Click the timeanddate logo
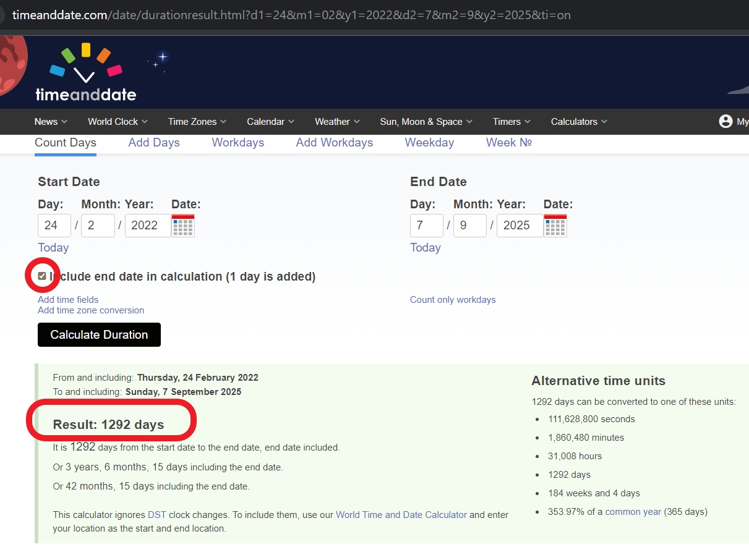The image size is (749, 560). click(x=85, y=72)
